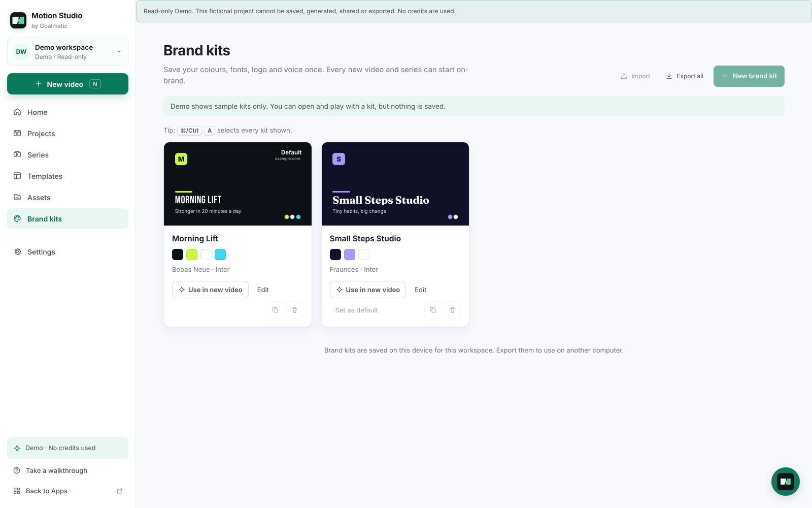812x508 pixels.
Task: Click Export all button
Action: click(x=685, y=76)
